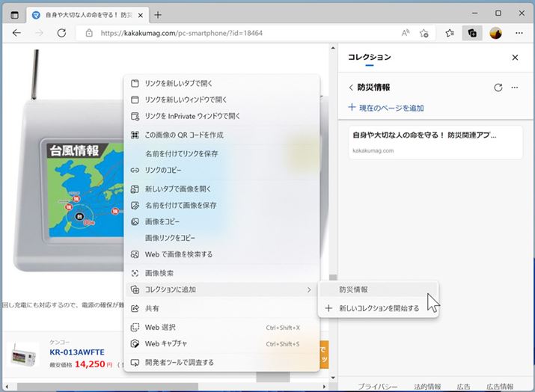Open the Collections toolbar icon
The image size is (535, 392).
tap(471, 33)
